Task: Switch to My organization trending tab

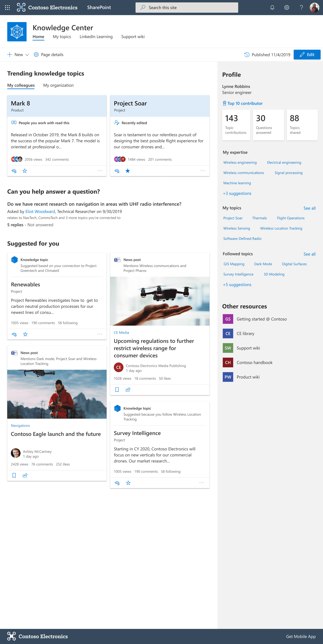Action: click(x=58, y=85)
